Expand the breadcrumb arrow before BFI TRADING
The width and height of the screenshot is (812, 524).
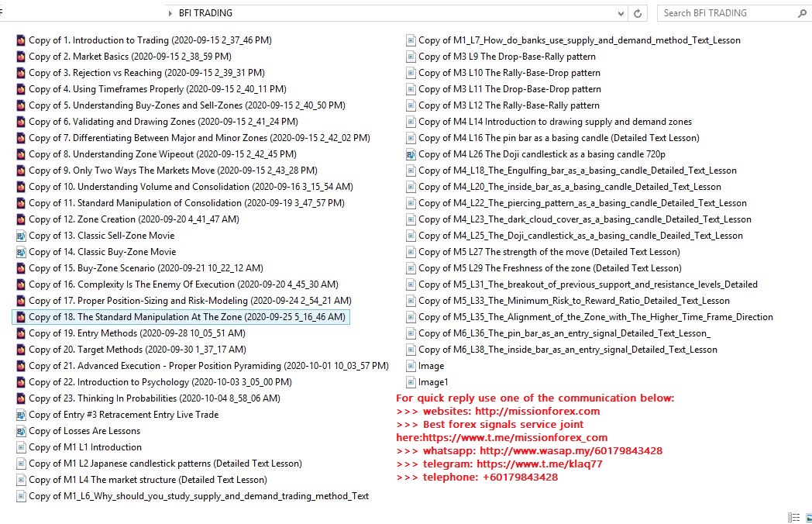coord(170,13)
